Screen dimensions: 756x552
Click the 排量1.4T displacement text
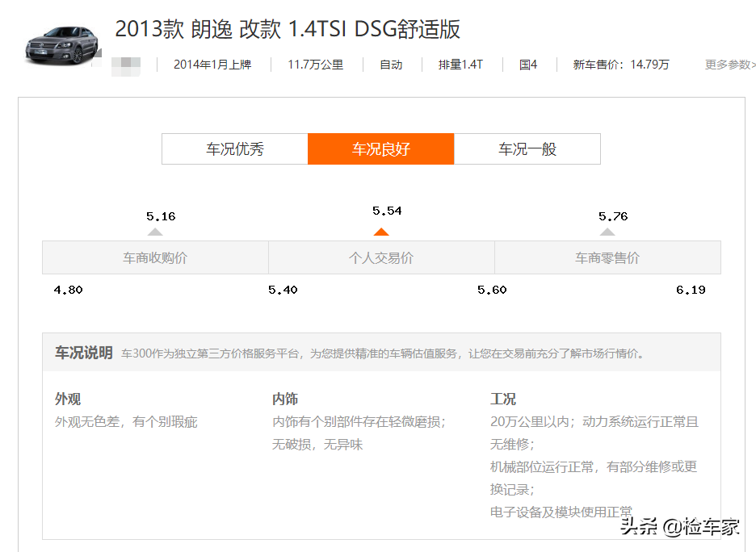coord(460,65)
